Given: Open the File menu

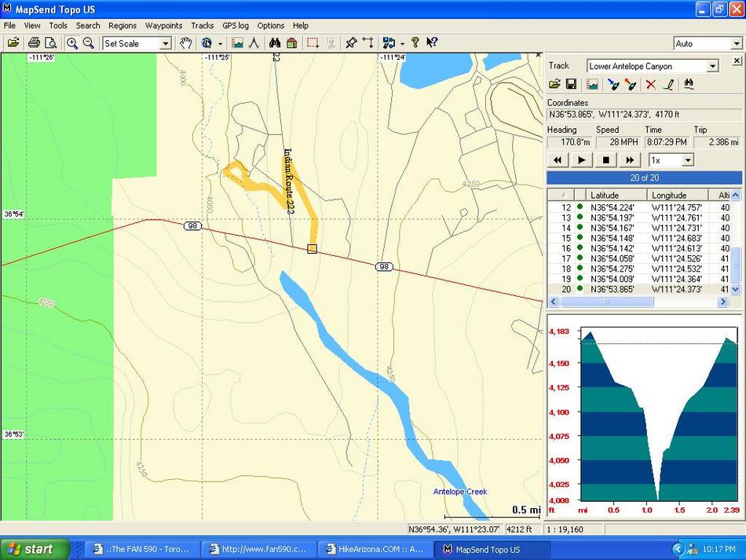Looking at the screenshot, I should (x=9, y=26).
